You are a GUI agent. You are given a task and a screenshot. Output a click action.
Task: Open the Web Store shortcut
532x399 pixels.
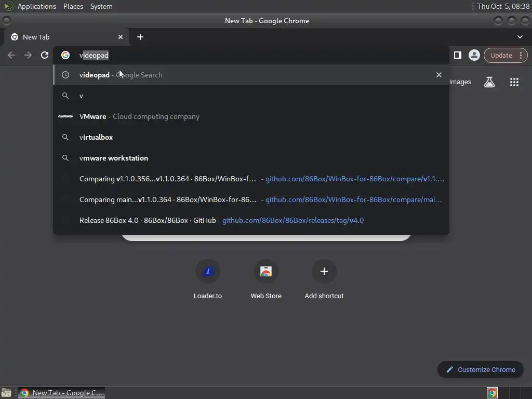click(x=266, y=271)
